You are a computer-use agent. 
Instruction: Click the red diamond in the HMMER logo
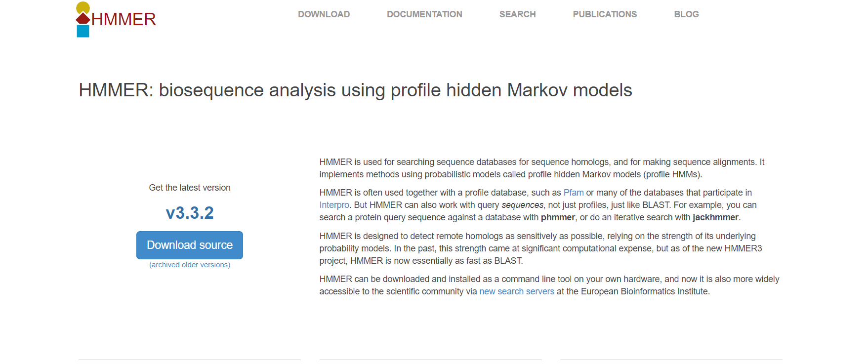click(83, 19)
